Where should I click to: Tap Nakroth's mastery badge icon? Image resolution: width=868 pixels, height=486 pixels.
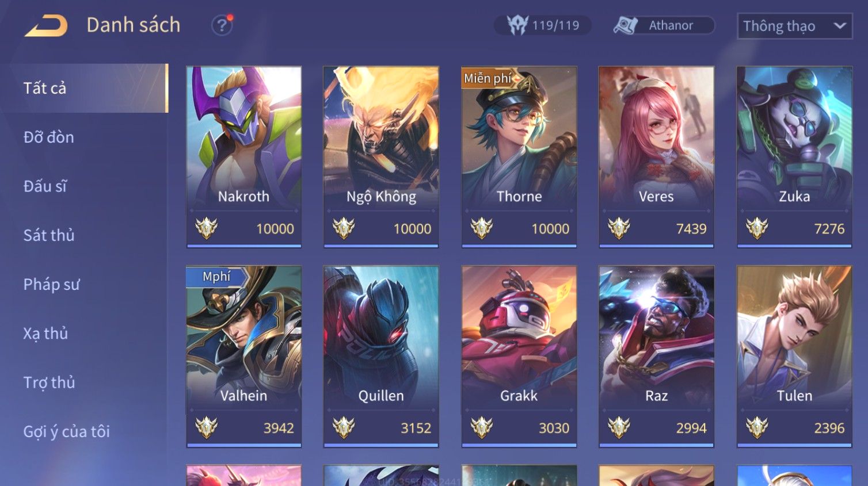[x=206, y=228]
